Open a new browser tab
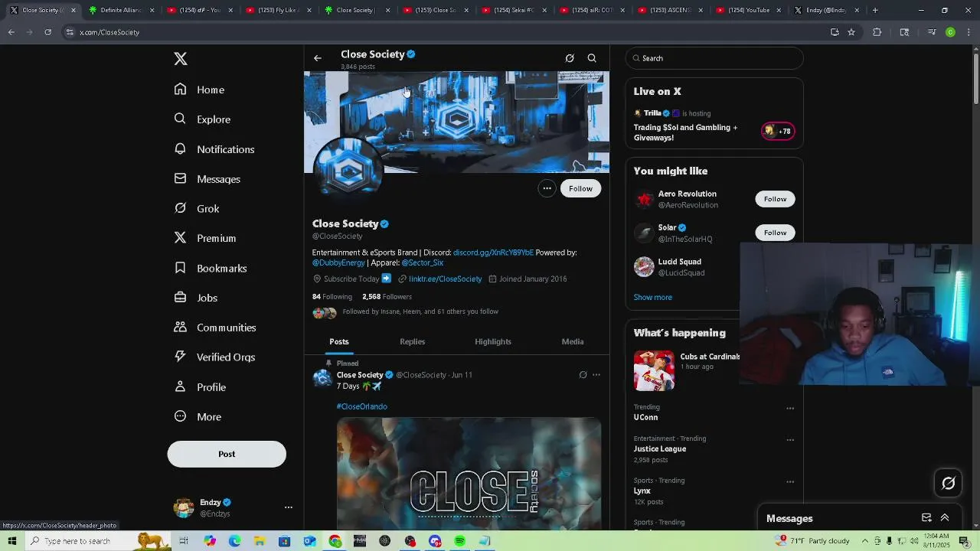 point(875,10)
